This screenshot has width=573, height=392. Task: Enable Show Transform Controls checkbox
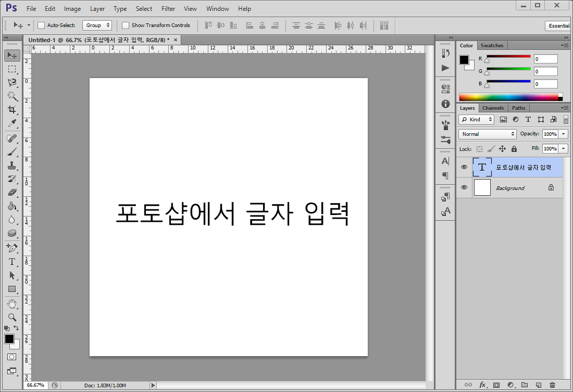pos(126,25)
